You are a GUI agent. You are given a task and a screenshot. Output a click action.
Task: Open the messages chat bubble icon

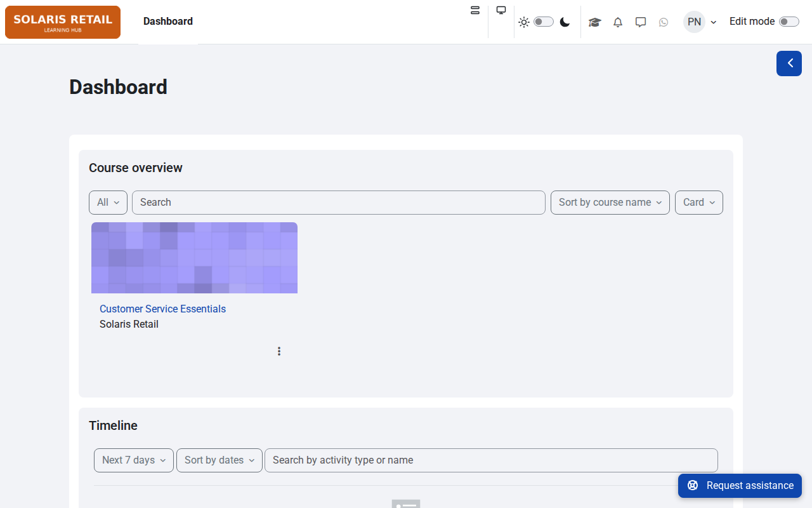click(641, 22)
